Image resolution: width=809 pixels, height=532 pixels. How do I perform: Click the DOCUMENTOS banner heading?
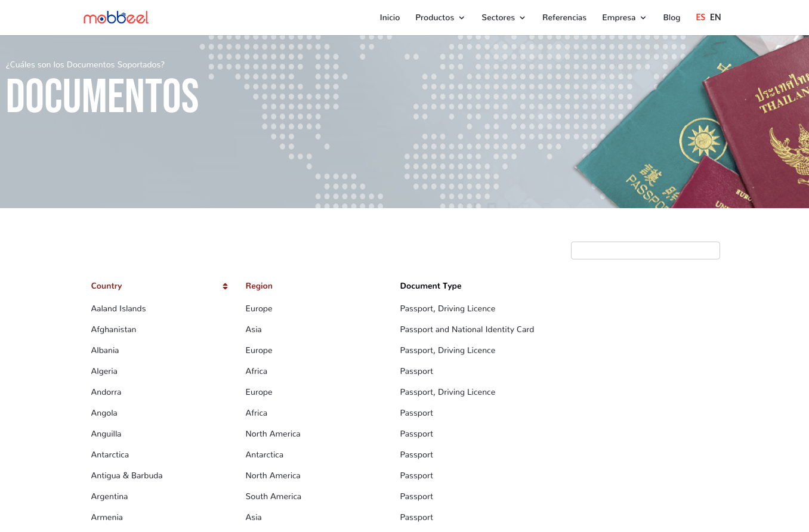102,96
